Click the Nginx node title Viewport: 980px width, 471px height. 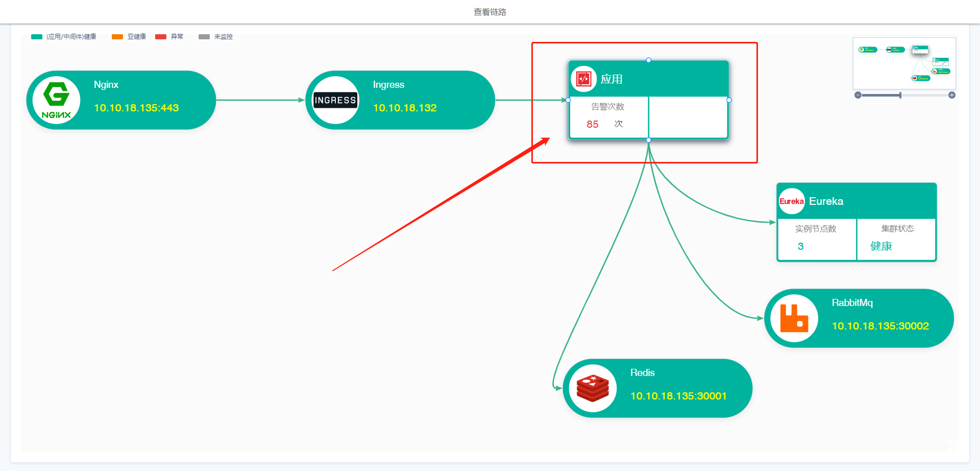coord(106,85)
